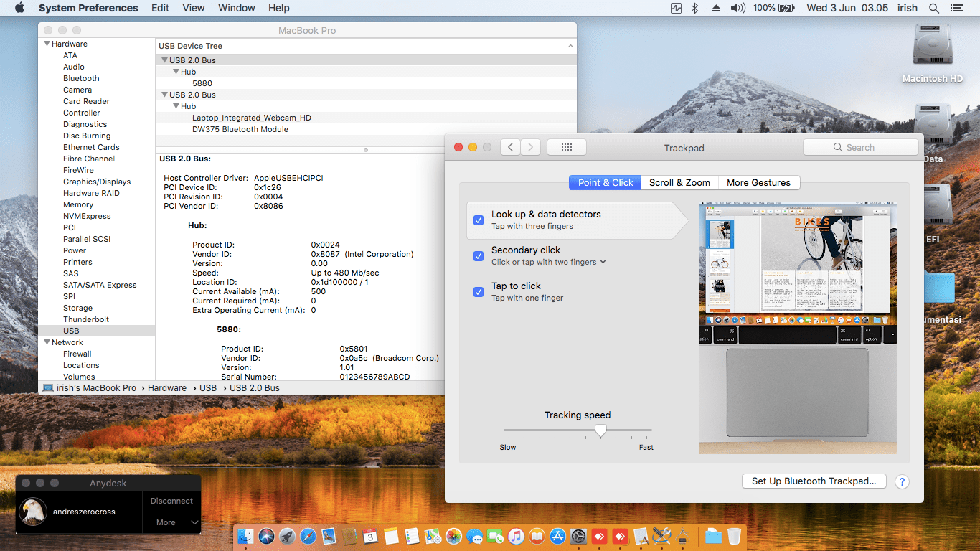Click the back arrow in Trackpad preferences

click(510, 147)
